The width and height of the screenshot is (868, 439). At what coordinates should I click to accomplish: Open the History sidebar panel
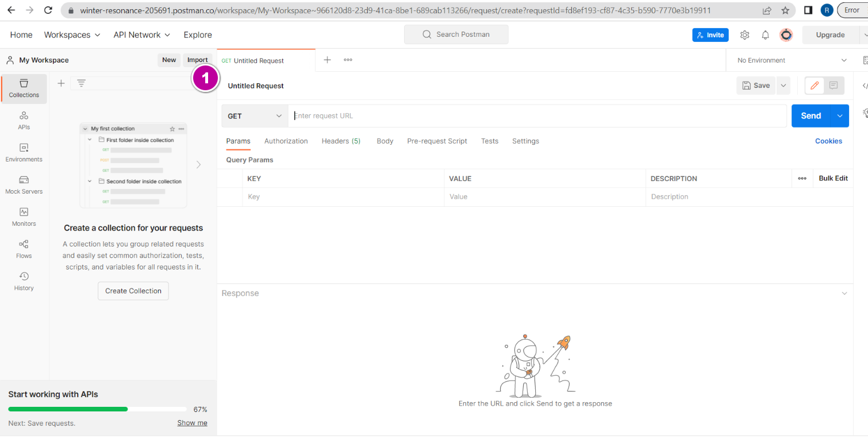(x=24, y=282)
